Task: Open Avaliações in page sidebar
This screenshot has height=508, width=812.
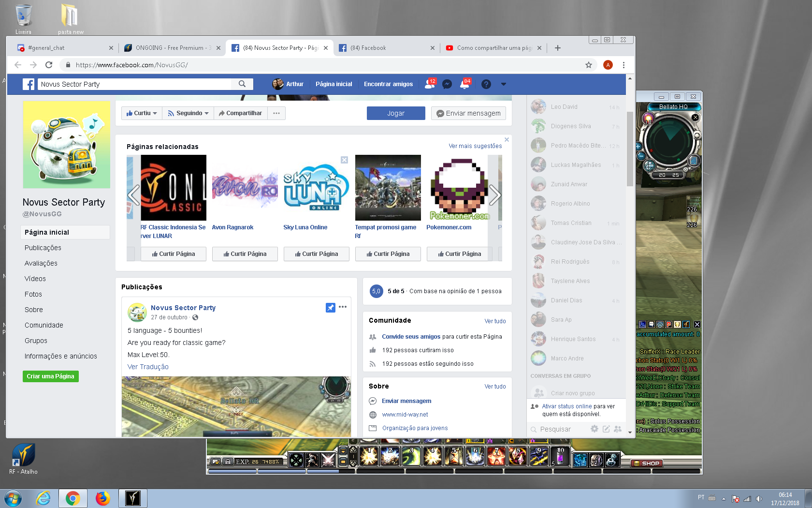Action: [x=41, y=263]
